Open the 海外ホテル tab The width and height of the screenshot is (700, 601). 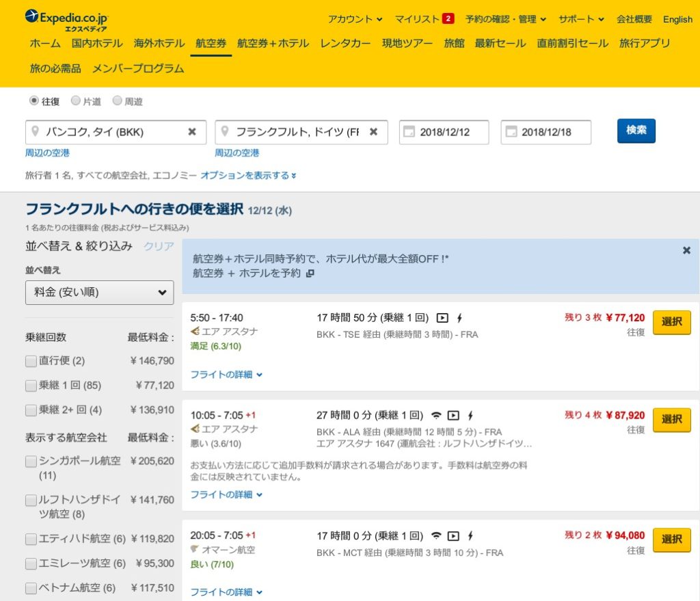[x=159, y=43]
